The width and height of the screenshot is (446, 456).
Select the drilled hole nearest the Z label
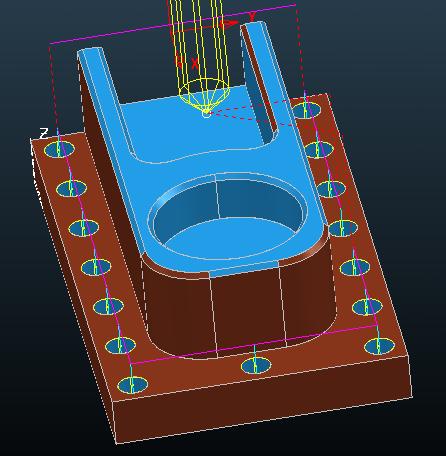click(x=59, y=150)
